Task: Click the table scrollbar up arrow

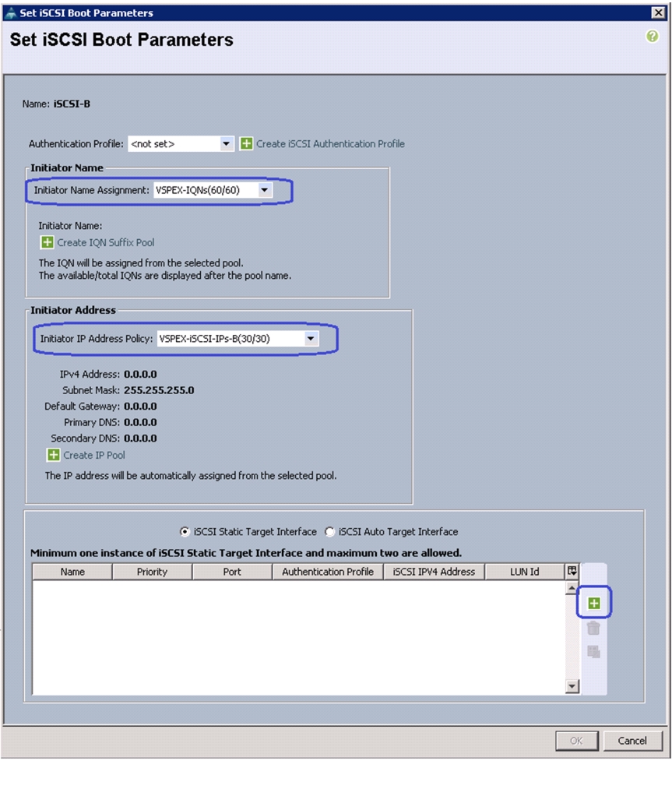Action: pyautogui.click(x=572, y=588)
